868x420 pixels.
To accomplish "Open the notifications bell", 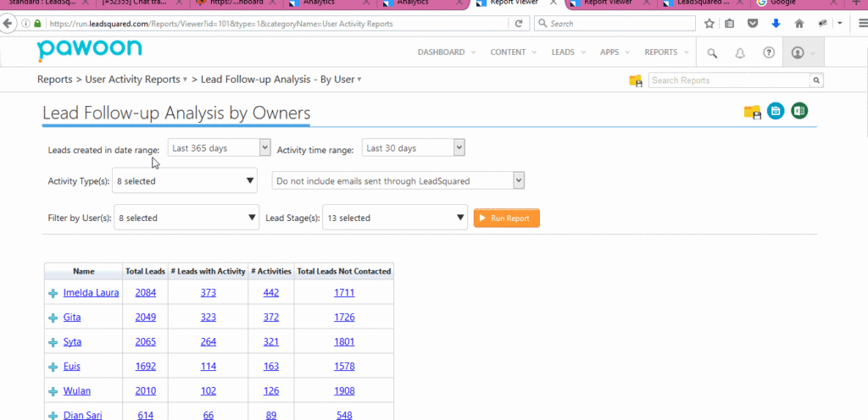I will pos(740,52).
